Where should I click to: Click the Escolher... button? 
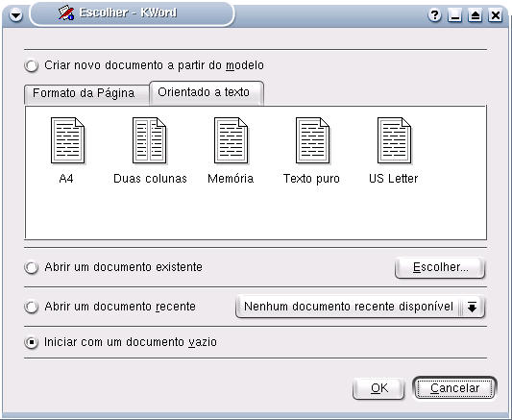point(440,268)
